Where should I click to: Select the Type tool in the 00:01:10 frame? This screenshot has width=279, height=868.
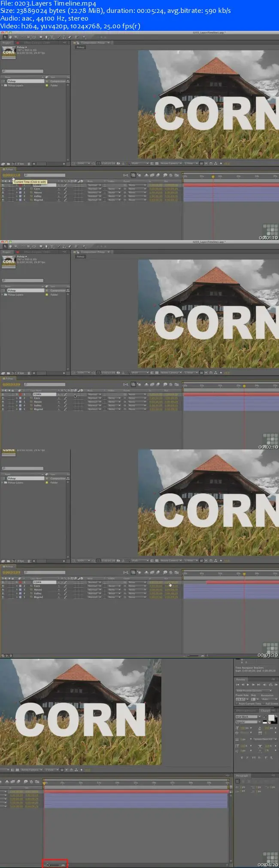[x=52, y=37]
